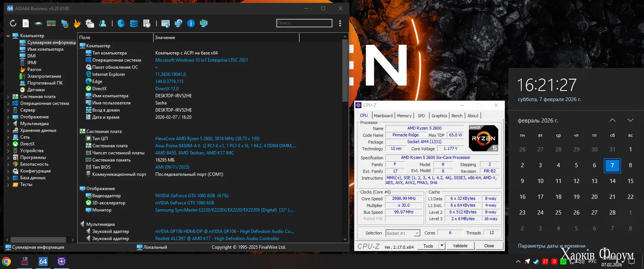The height and width of the screenshot is (269, 644).
Task: Switch to the Memory tab in CPU-Z
Action: tap(404, 116)
